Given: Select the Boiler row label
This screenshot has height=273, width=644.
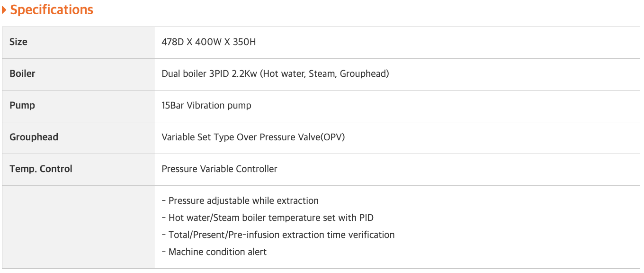Looking at the screenshot, I should pyautogui.click(x=22, y=73).
